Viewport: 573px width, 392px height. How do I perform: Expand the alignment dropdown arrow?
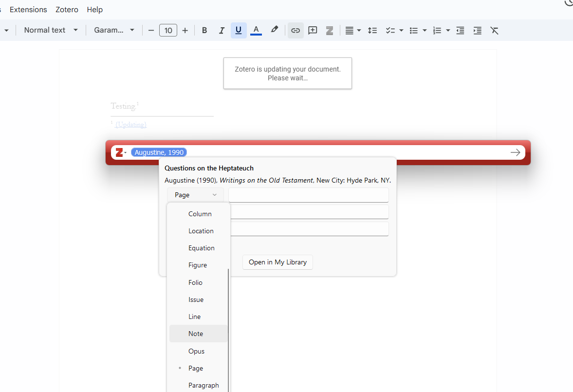tap(359, 30)
